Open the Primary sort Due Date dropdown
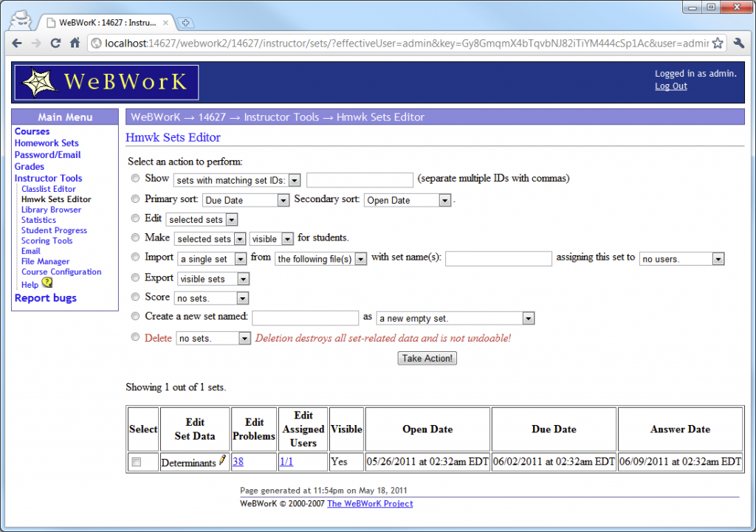 point(245,199)
